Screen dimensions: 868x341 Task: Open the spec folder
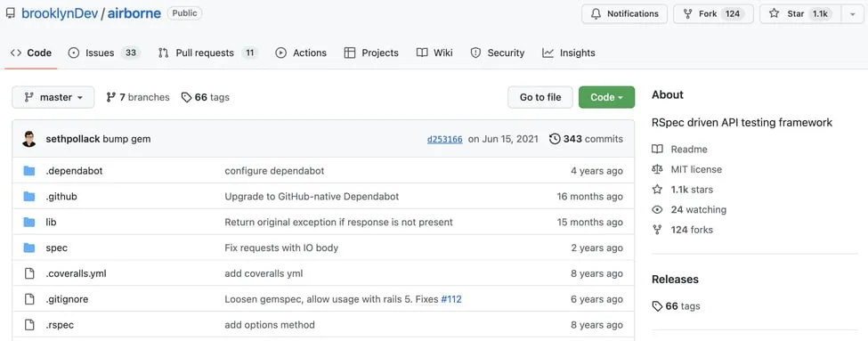point(56,248)
